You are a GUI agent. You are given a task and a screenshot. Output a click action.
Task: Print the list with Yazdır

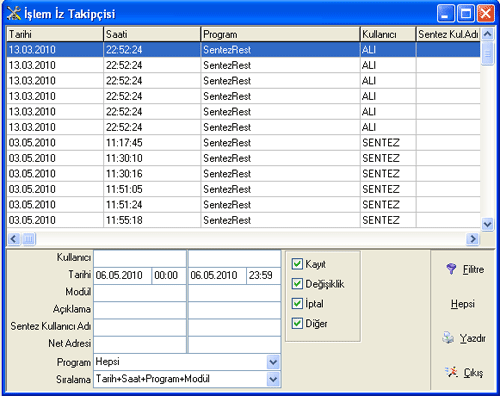(464, 338)
